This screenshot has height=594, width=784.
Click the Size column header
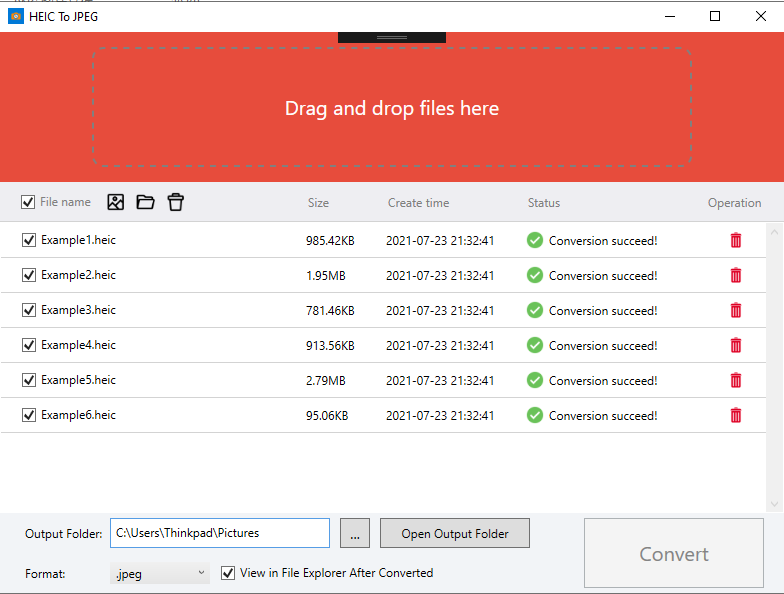[318, 202]
